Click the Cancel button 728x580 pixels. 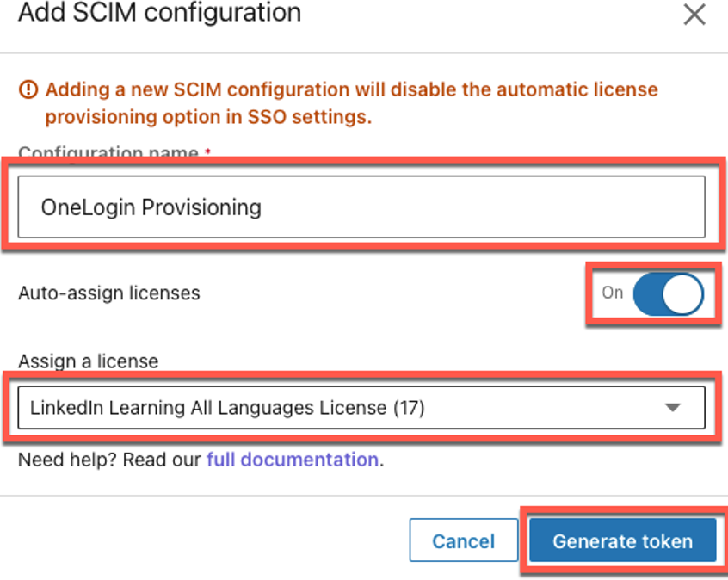(x=463, y=540)
